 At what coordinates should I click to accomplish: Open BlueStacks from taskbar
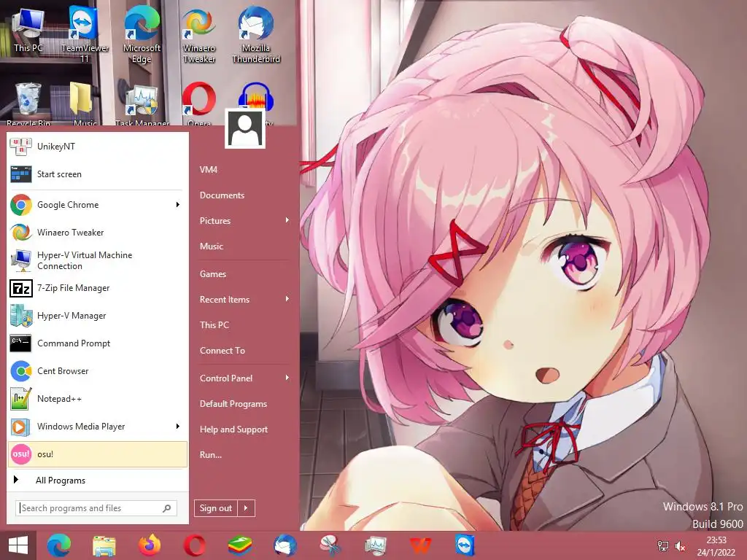(x=240, y=545)
